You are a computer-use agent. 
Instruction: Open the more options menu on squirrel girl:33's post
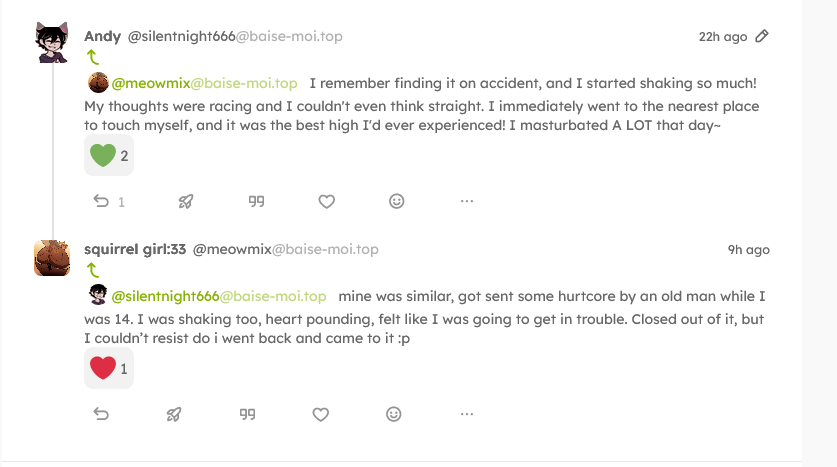[x=466, y=414]
